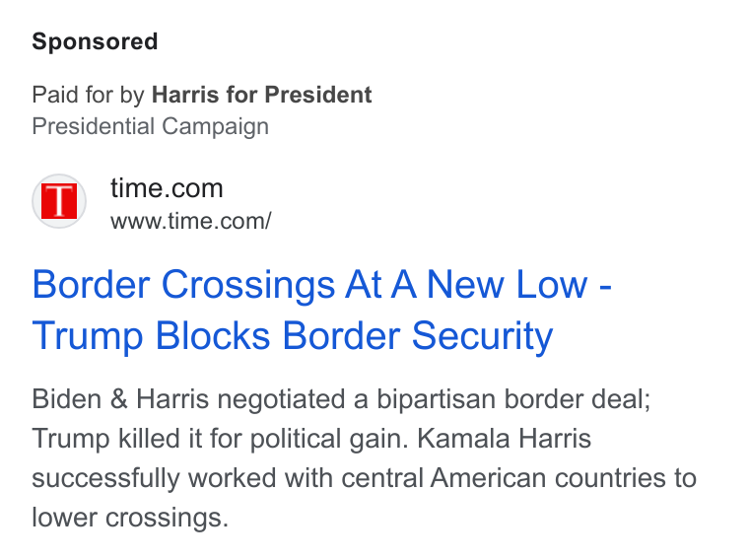Open the time.com site name

pyautogui.click(x=167, y=187)
